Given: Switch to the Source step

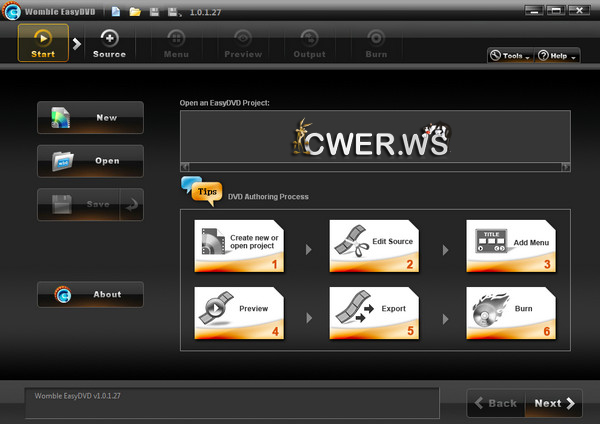Looking at the screenshot, I should [x=109, y=42].
